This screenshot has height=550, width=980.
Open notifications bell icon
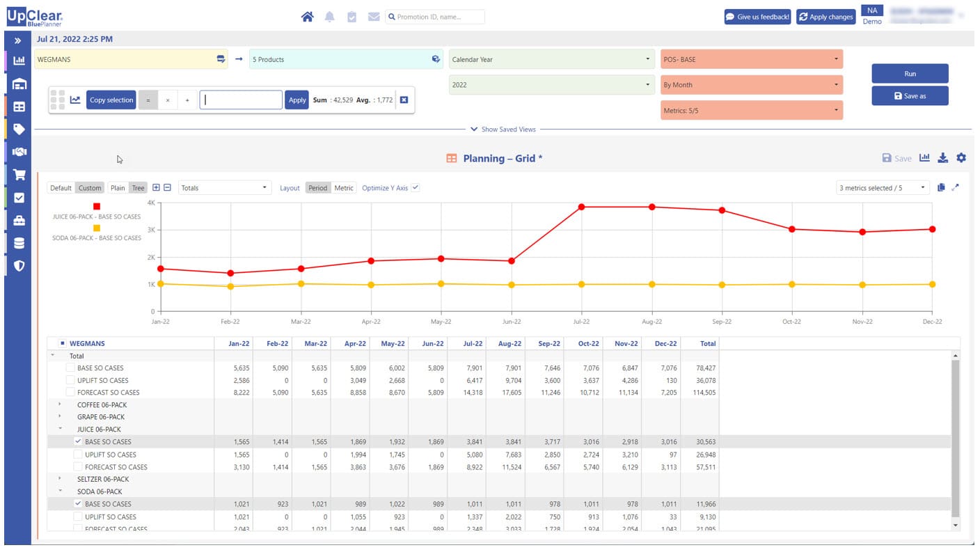coord(330,17)
